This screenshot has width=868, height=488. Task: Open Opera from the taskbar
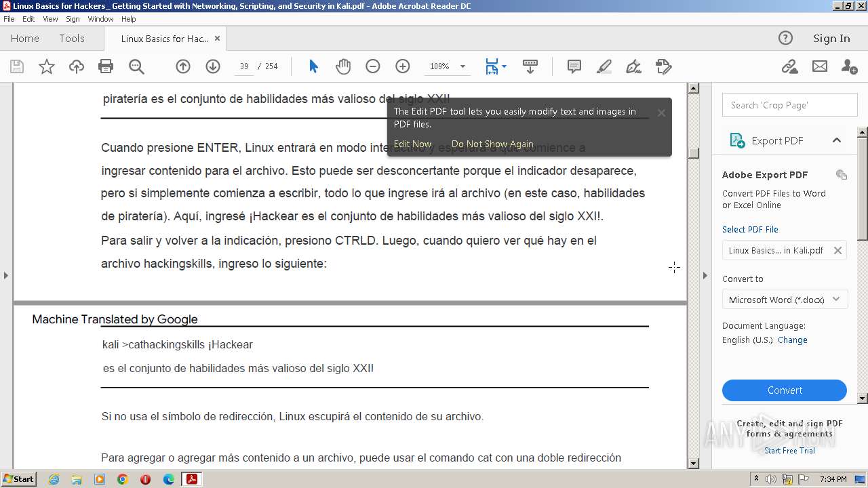145,479
